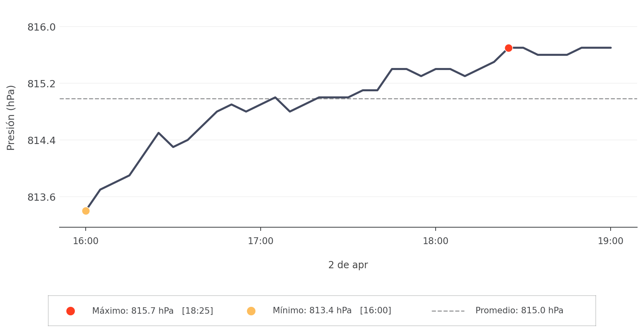644x333 pixels.
Task: Toggle the Promedio: 815.0 hPa legend entry
Action: coord(519,310)
